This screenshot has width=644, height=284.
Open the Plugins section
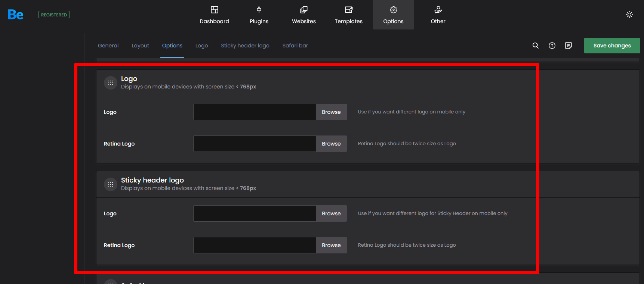259,15
